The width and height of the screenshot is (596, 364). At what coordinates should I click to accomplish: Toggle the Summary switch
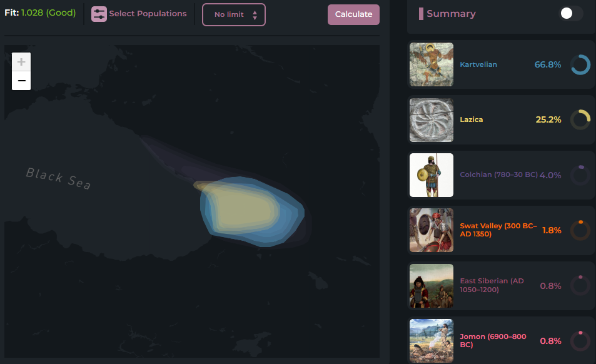[x=570, y=14]
